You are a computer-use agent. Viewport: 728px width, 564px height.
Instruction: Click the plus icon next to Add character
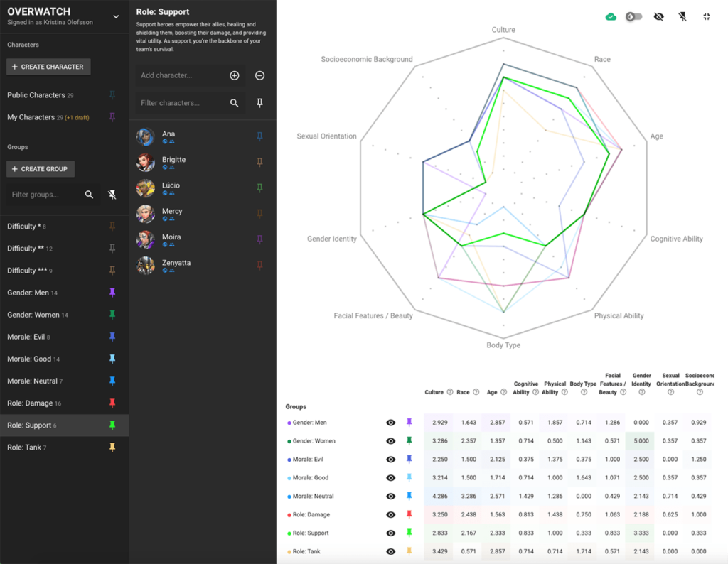click(235, 75)
